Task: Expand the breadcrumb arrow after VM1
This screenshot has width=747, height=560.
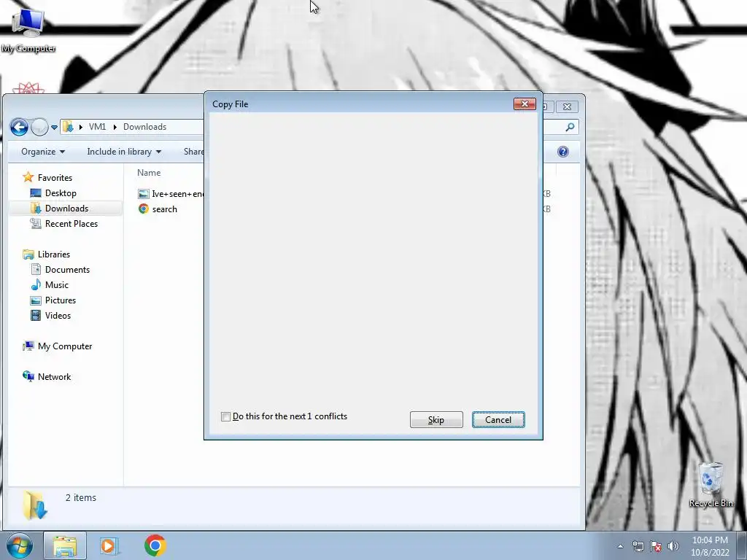Action: [115, 127]
